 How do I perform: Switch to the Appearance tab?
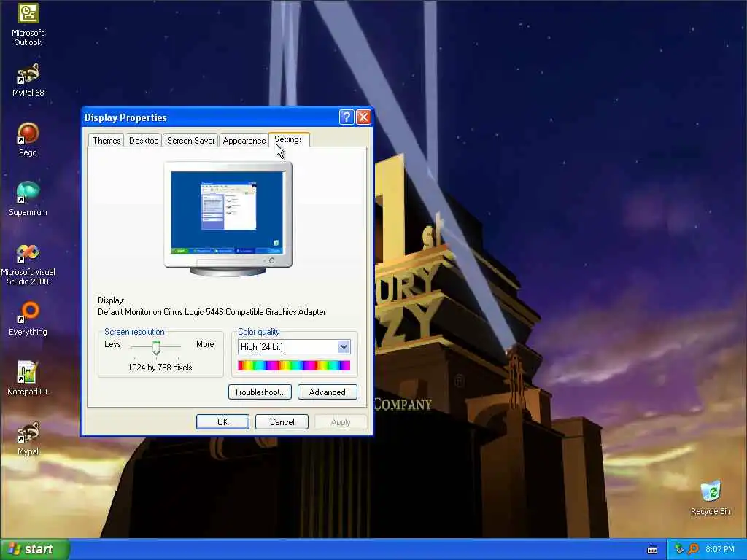click(244, 141)
